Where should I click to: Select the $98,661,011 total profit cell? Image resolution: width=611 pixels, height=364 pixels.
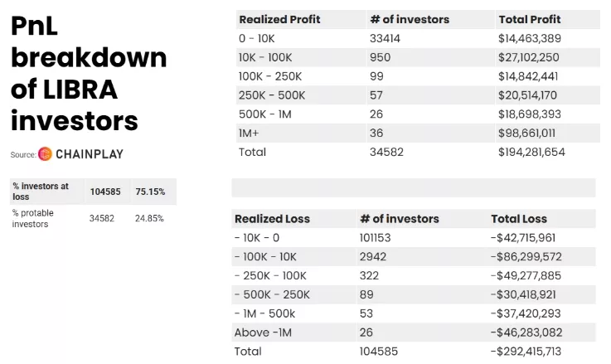tap(526, 133)
